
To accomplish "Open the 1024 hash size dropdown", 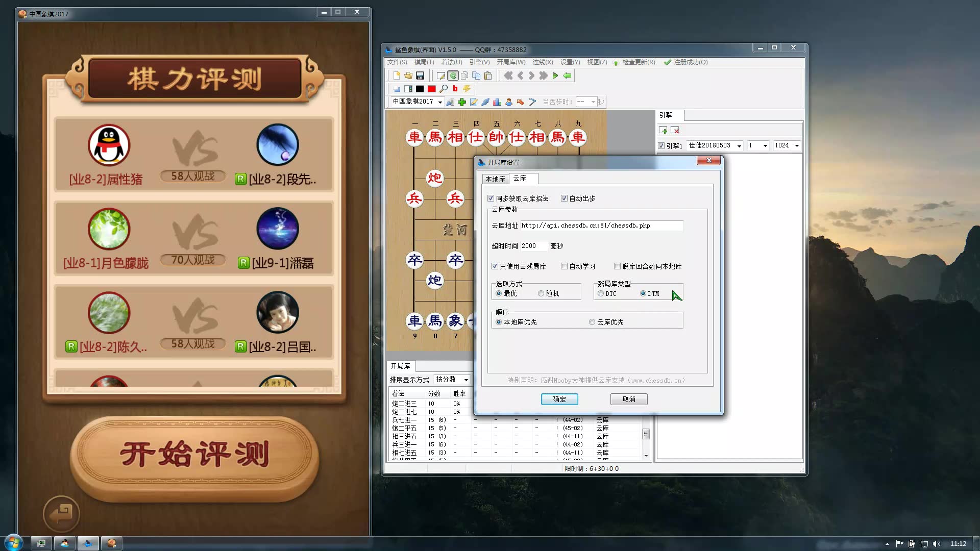I will 796,146.
